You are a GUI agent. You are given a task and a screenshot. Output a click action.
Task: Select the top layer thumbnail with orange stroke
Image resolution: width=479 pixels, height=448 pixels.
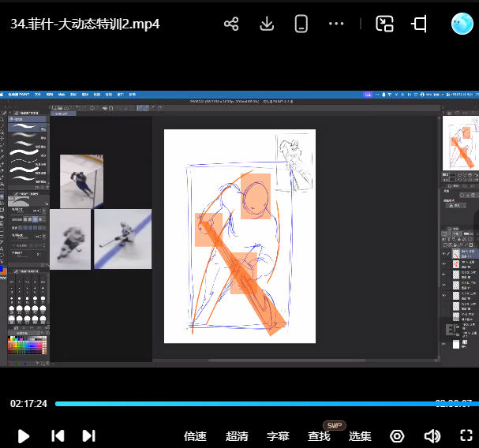pos(456,254)
